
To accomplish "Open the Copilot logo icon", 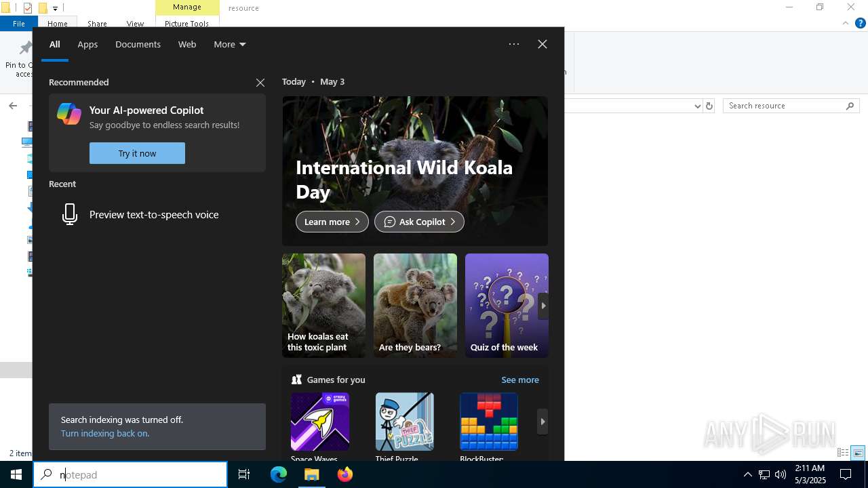I will click(69, 114).
